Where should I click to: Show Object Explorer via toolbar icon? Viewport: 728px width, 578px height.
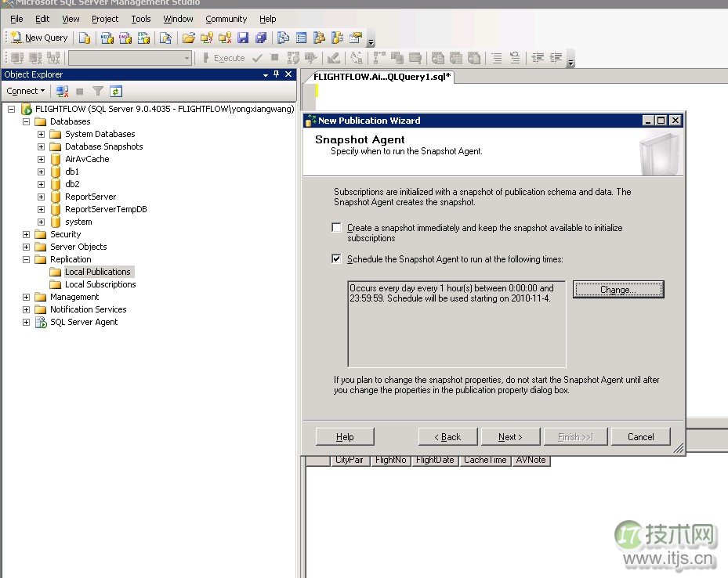pos(319,38)
